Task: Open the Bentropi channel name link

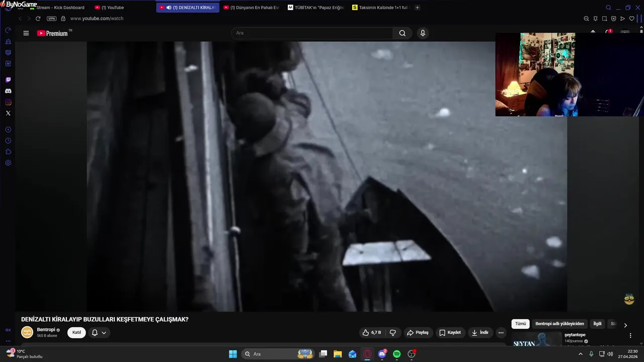Action: (46, 330)
